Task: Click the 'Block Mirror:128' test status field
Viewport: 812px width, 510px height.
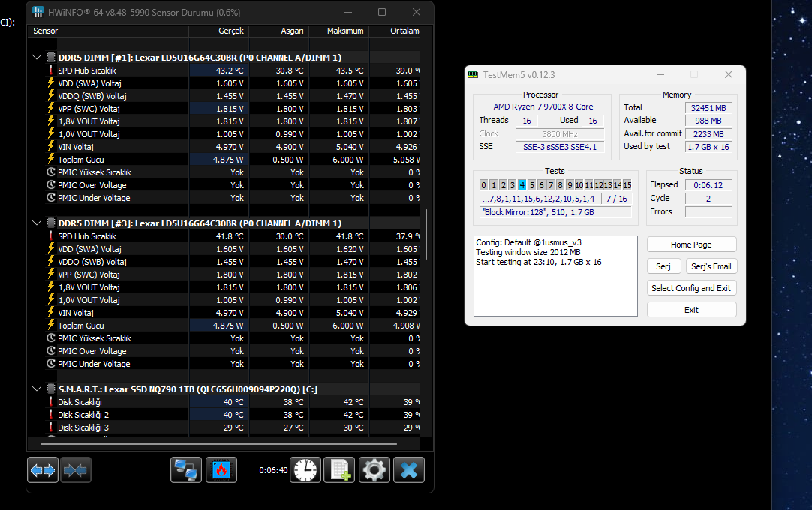Action: tap(555, 212)
